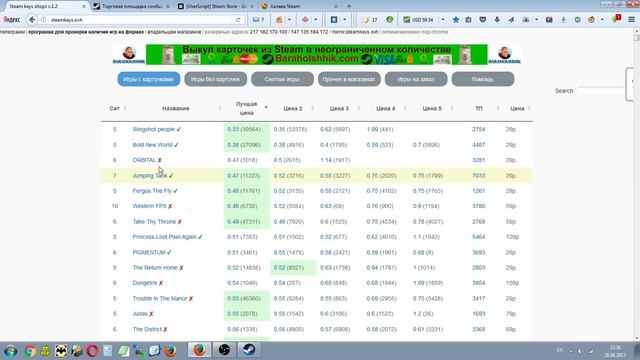Open the Trouble In The Manor link
This screenshot has height=360, width=640.
[160, 298]
